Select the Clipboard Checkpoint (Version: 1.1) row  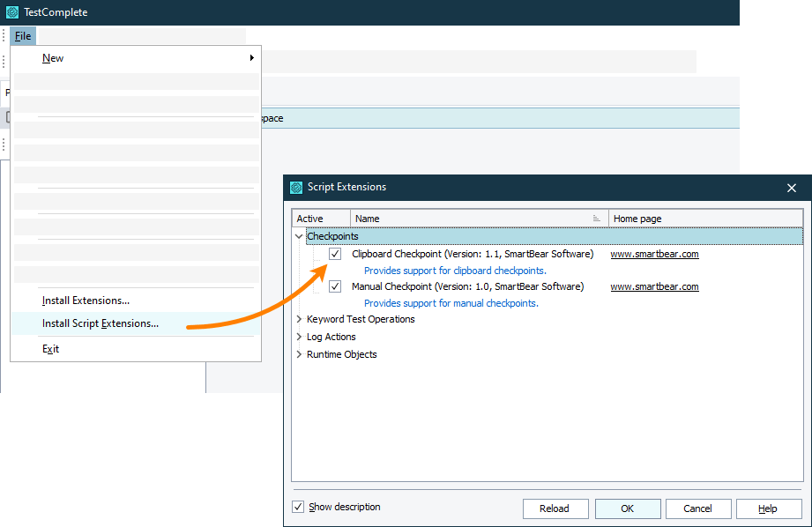point(473,254)
